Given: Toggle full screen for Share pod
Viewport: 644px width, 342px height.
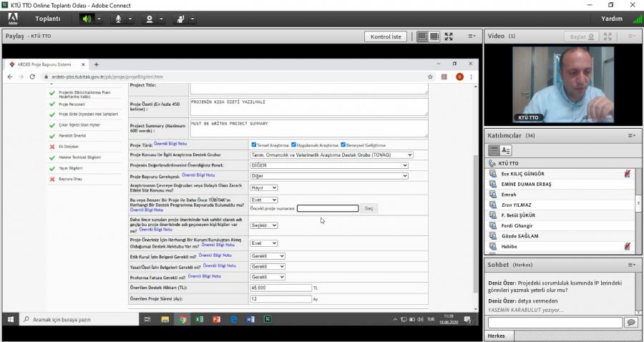Looking at the screenshot, I should click(x=449, y=36).
